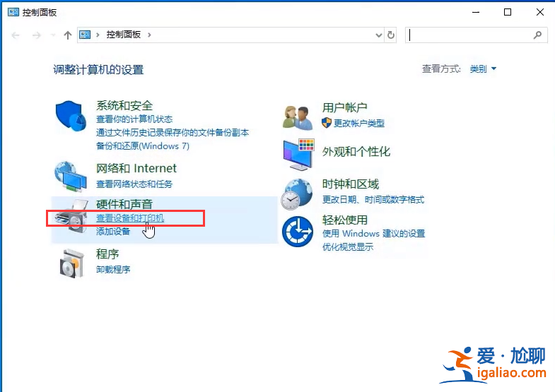Open Programs disc box icon
Screen dimensions: 555x392
72,263
